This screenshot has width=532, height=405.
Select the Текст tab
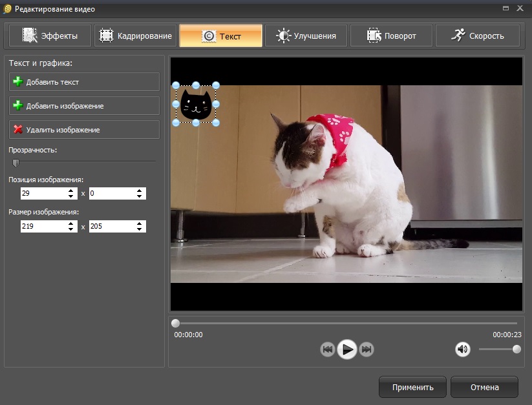(221, 36)
